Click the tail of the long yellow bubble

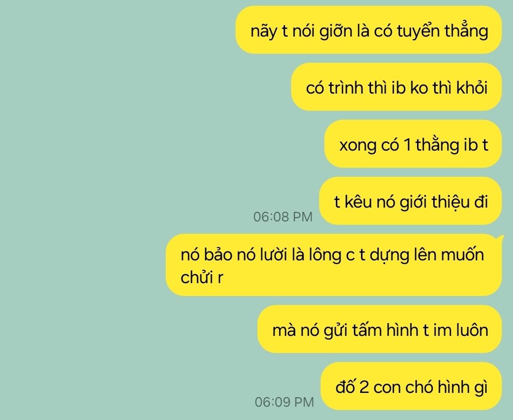click(501, 238)
